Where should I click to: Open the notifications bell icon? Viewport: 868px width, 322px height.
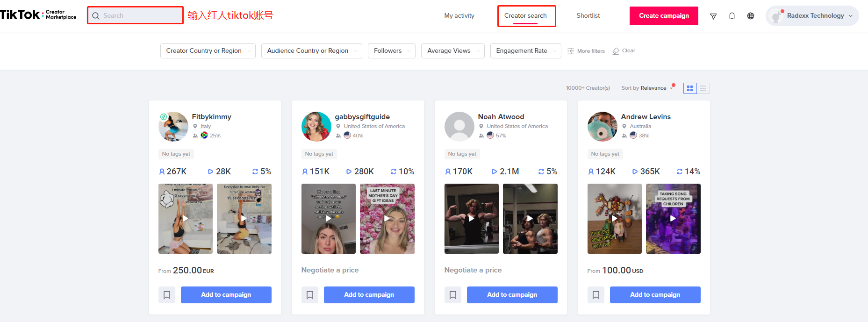[732, 16]
